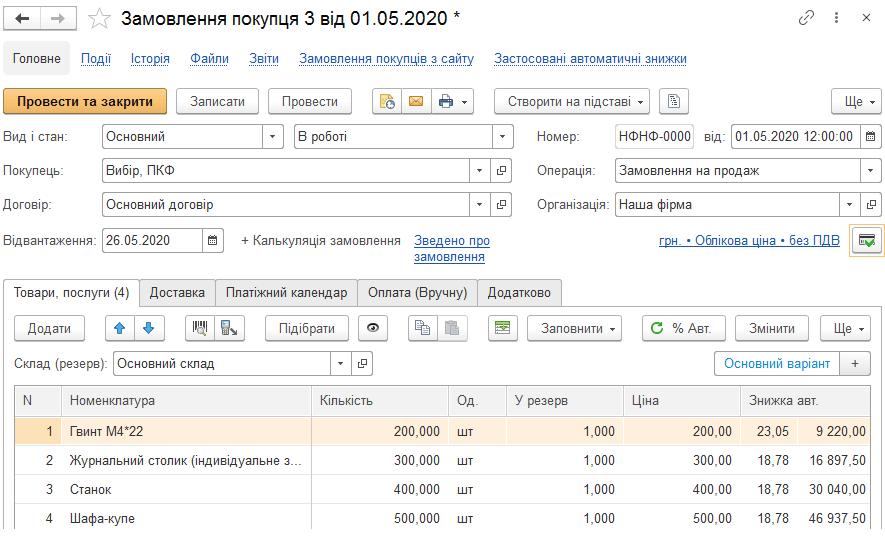The width and height of the screenshot is (885, 538).
Task: Open the three-dots menu in title bar
Action: point(836,18)
